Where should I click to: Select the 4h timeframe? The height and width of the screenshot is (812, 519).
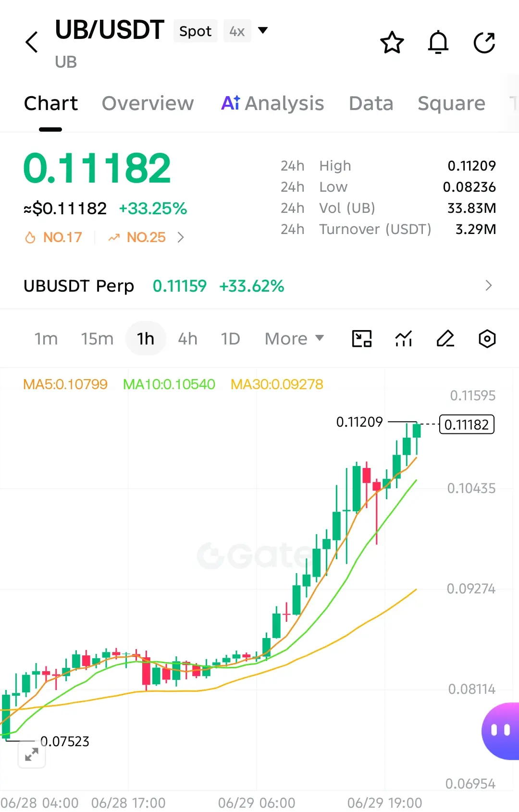click(x=188, y=339)
